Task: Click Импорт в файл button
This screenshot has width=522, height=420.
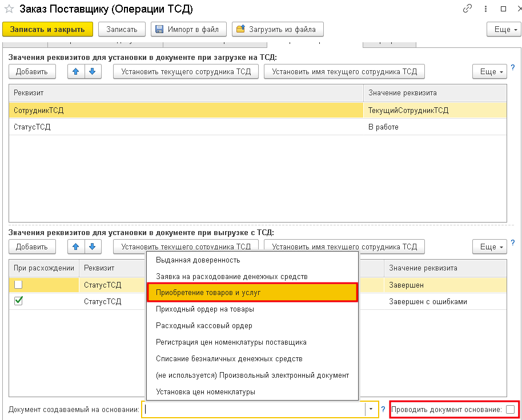Action: [189, 29]
